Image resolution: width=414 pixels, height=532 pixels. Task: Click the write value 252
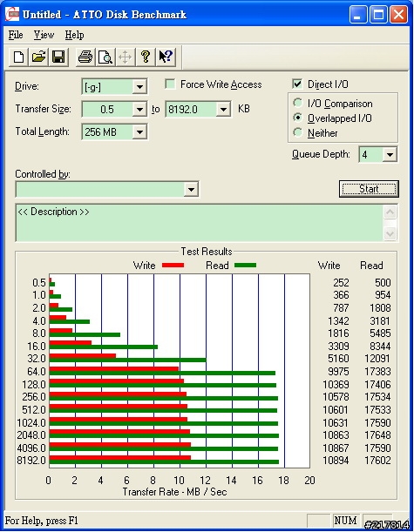(341, 283)
